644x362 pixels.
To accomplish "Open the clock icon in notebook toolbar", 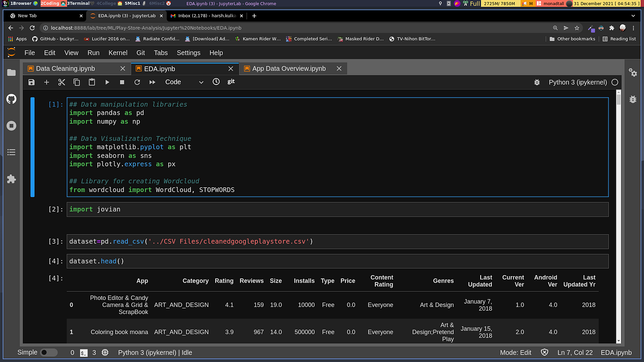I will [216, 82].
